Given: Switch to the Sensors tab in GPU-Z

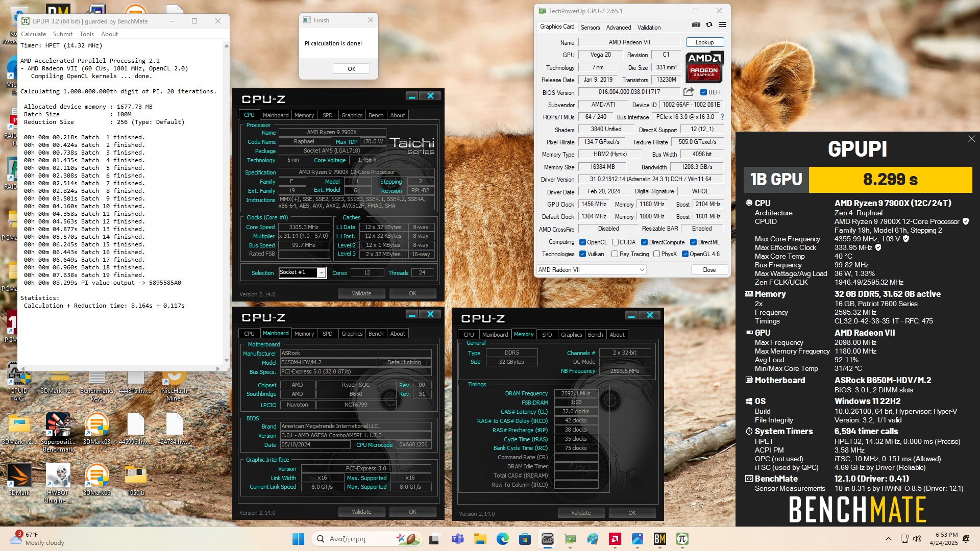Looking at the screenshot, I should (x=590, y=28).
